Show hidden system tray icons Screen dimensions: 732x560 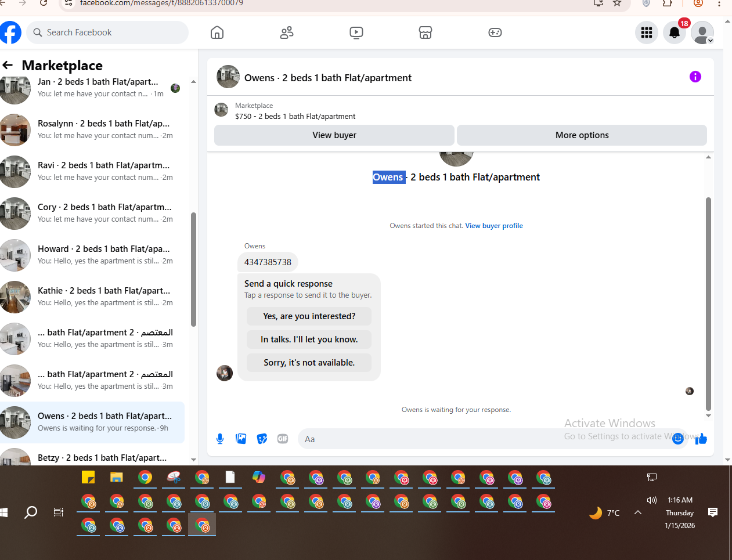638,512
